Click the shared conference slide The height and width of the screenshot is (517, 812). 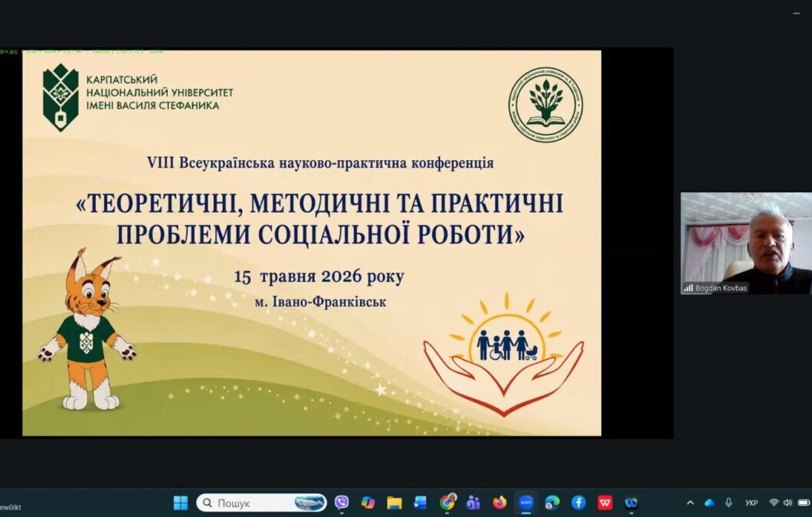(x=312, y=243)
